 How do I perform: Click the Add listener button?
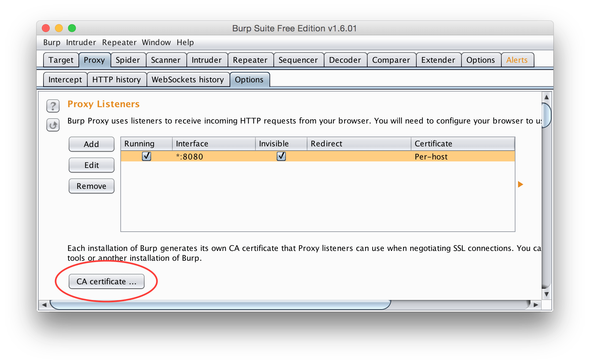(x=92, y=144)
